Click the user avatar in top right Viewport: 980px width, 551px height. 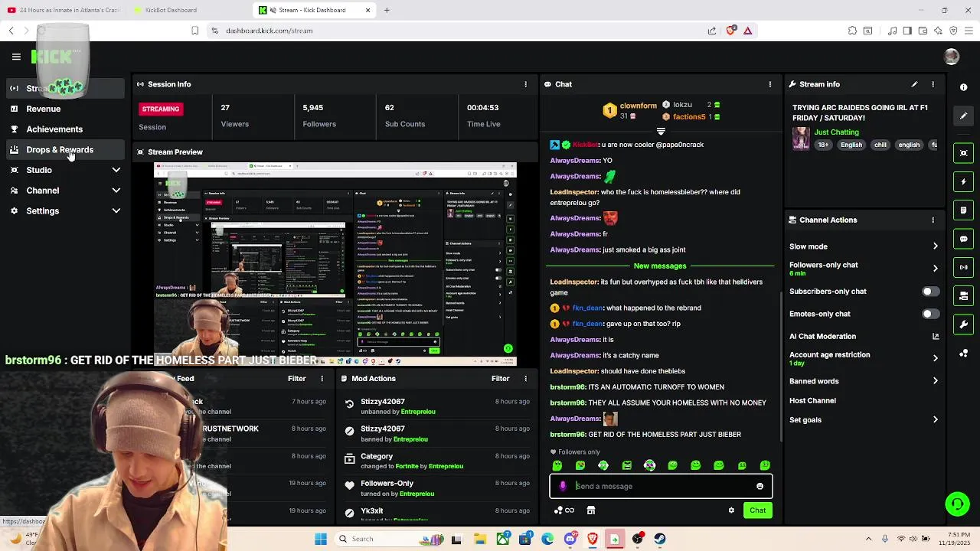[x=952, y=57]
